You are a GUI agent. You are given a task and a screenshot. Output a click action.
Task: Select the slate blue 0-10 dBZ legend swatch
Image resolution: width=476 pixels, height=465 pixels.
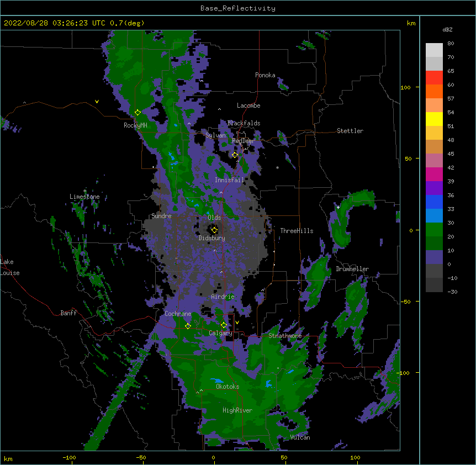(434, 257)
